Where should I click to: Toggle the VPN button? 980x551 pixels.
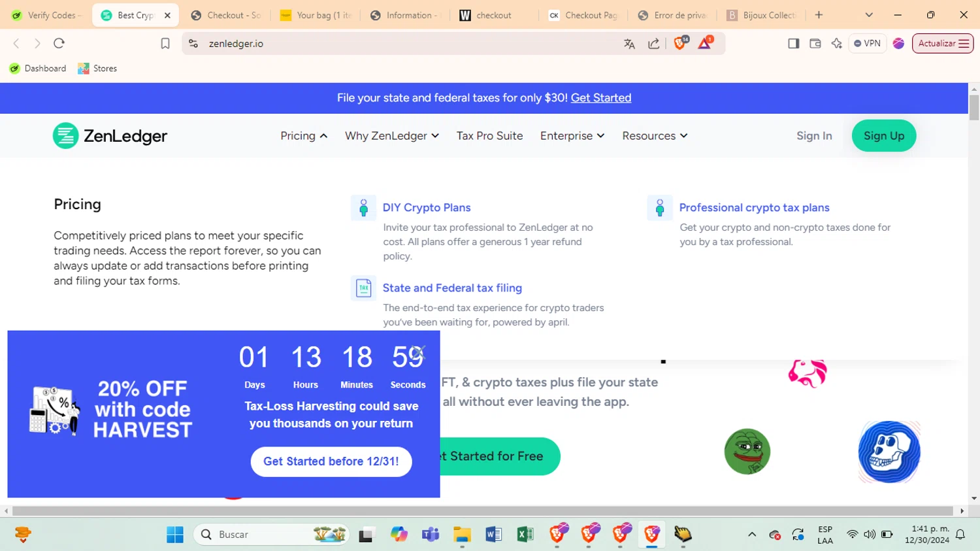click(x=867, y=43)
